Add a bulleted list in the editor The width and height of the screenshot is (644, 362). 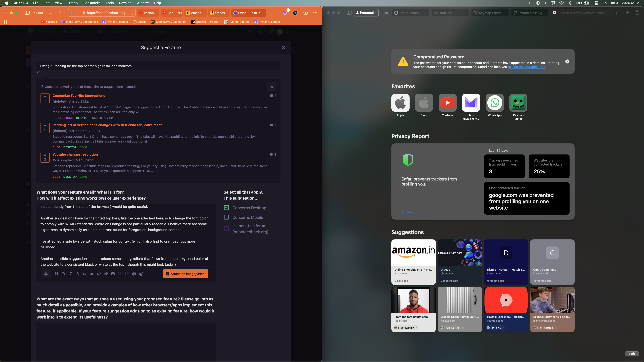pyautogui.click(x=120, y=274)
